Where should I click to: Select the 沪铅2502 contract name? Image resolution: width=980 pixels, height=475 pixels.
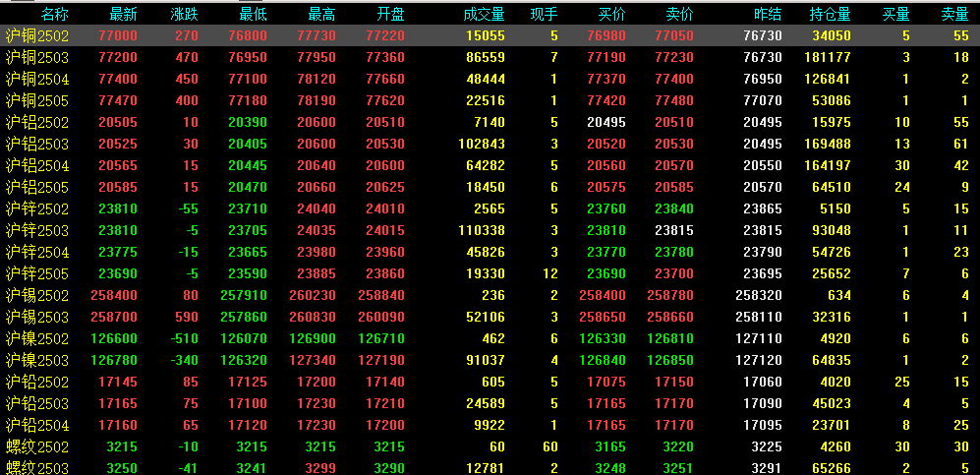(x=37, y=382)
